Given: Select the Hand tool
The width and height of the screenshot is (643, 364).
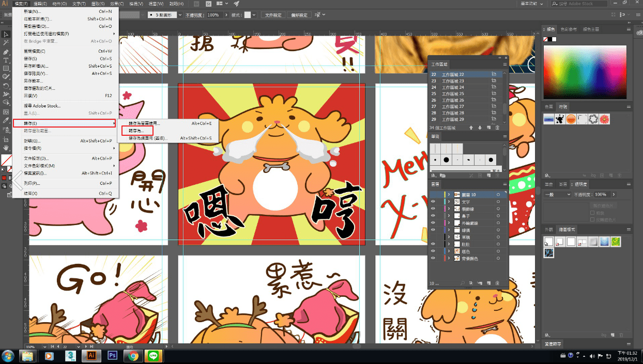Looking at the screenshot, I should (x=6, y=148).
